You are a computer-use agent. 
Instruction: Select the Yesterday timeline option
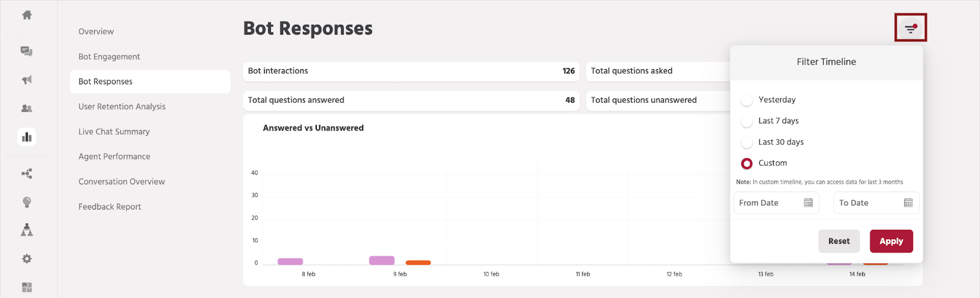(x=747, y=100)
